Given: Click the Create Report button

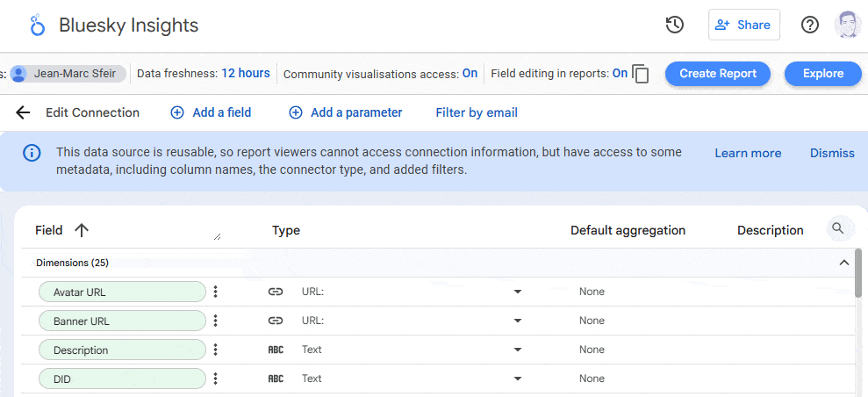Looking at the screenshot, I should click(718, 74).
